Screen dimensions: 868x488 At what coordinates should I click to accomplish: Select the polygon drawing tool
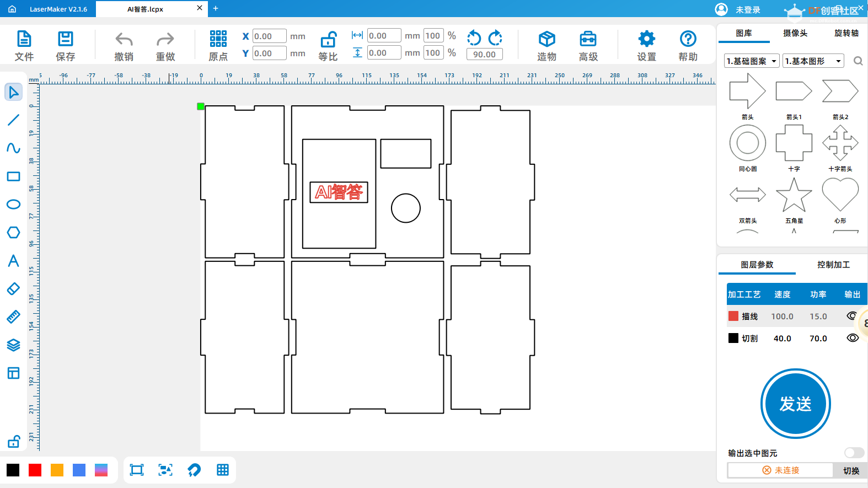click(13, 233)
